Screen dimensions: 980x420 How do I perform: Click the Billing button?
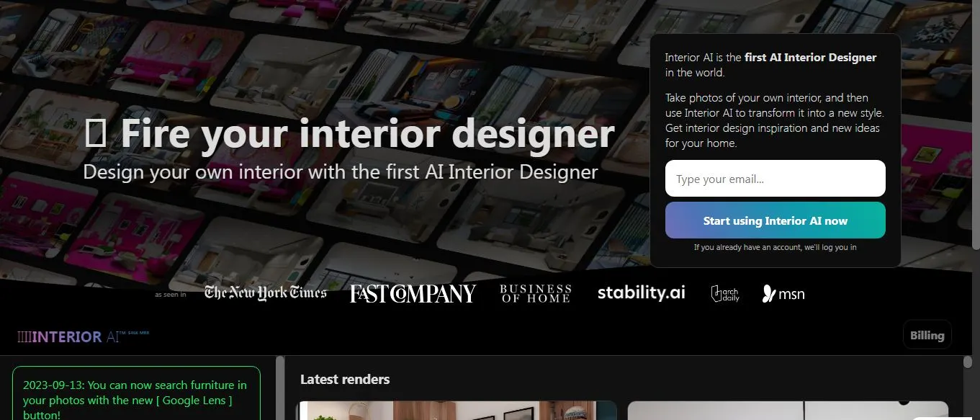tap(927, 335)
